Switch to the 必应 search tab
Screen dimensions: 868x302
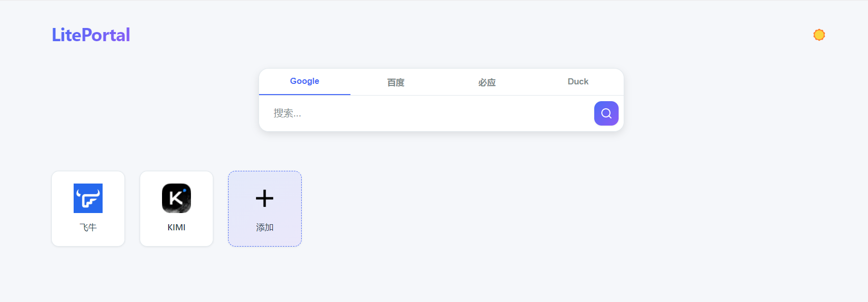tap(487, 82)
